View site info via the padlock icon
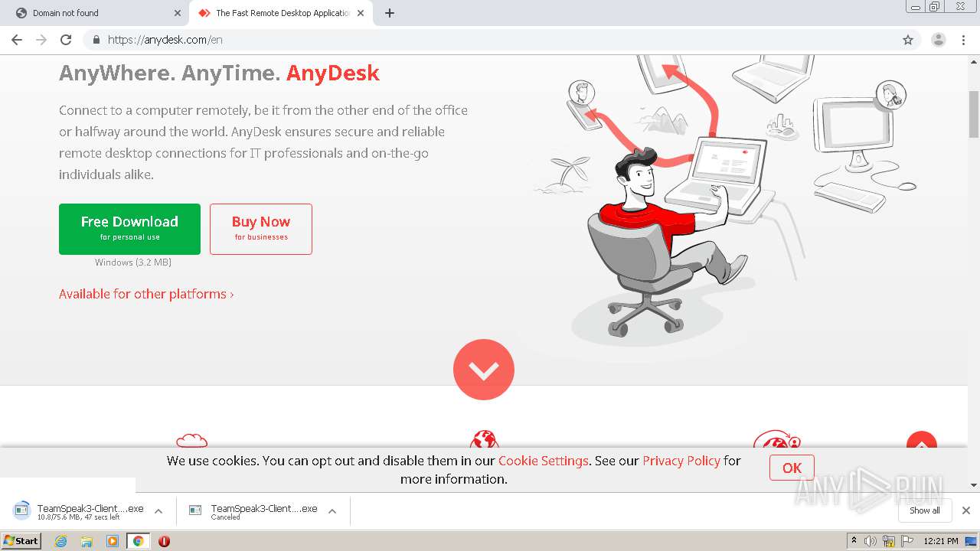Viewport: 980px width, 551px height. 96,40
